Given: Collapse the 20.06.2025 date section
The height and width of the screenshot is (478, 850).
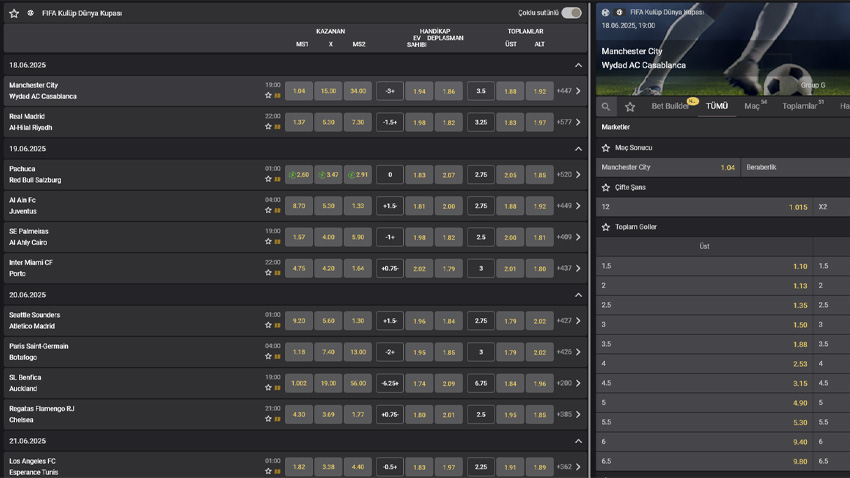Looking at the screenshot, I should pyautogui.click(x=578, y=295).
